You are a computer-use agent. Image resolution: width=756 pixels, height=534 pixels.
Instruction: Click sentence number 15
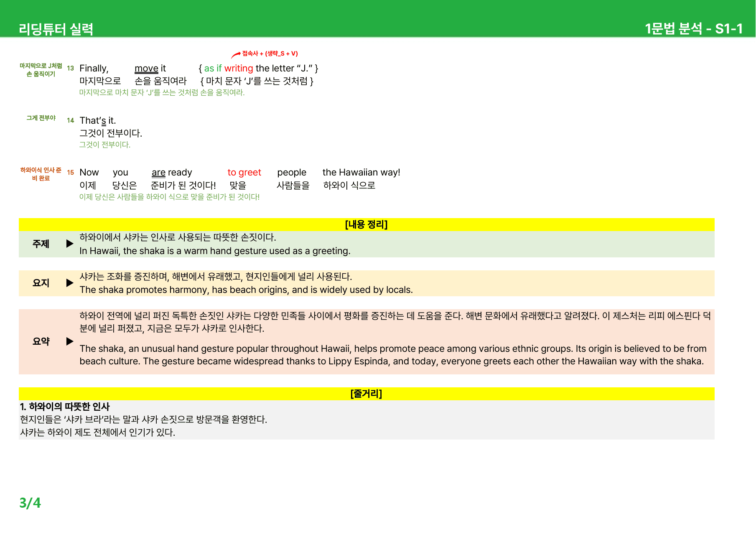70,172
